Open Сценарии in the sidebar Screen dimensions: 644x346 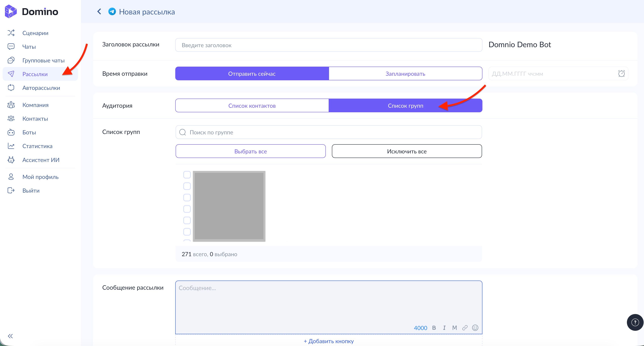35,33
